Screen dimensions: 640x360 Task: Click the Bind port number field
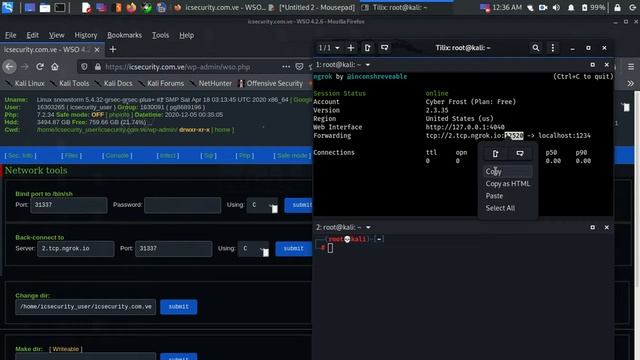click(69, 205)
